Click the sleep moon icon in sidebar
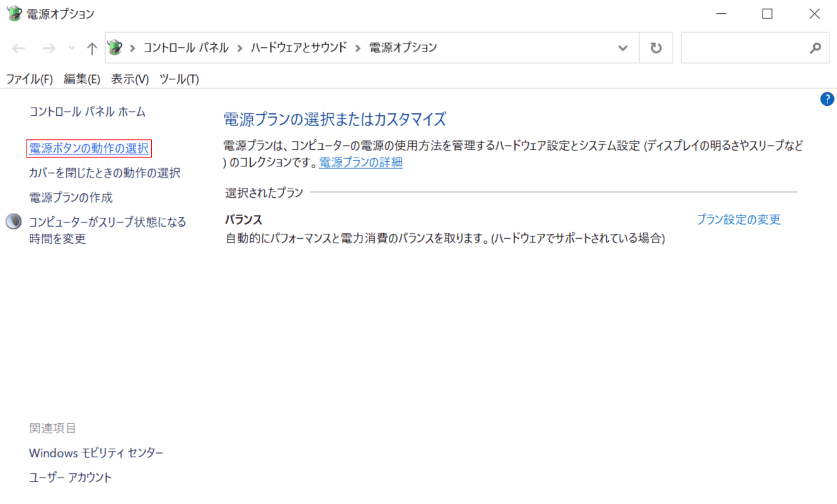This screenshot has width=837, height=504. pyautogui.click(x=14, y=222)
